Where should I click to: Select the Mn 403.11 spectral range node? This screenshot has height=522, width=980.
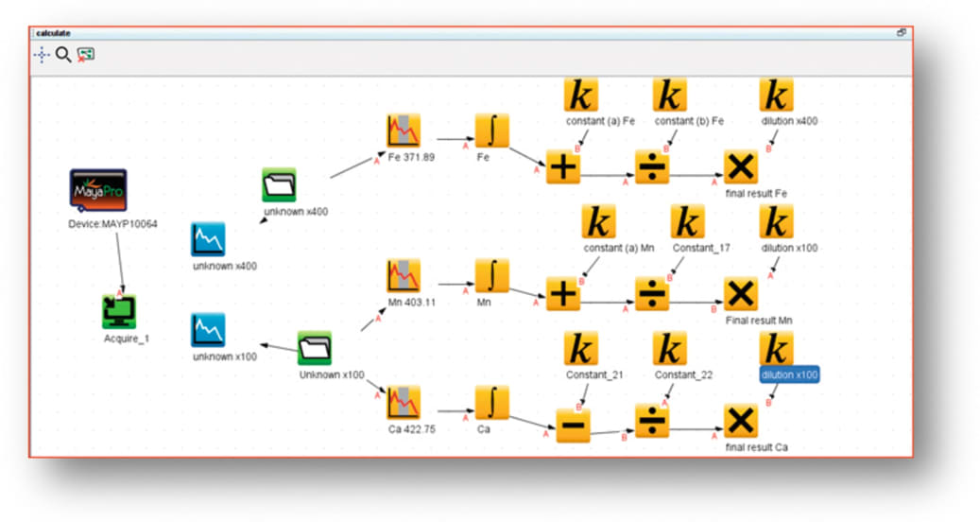[x=404, y=276]
